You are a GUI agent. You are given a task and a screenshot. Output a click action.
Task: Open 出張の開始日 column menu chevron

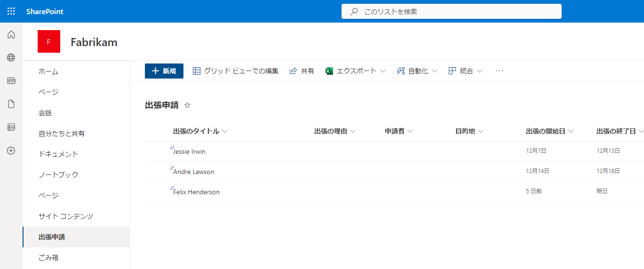pos(571,131)
